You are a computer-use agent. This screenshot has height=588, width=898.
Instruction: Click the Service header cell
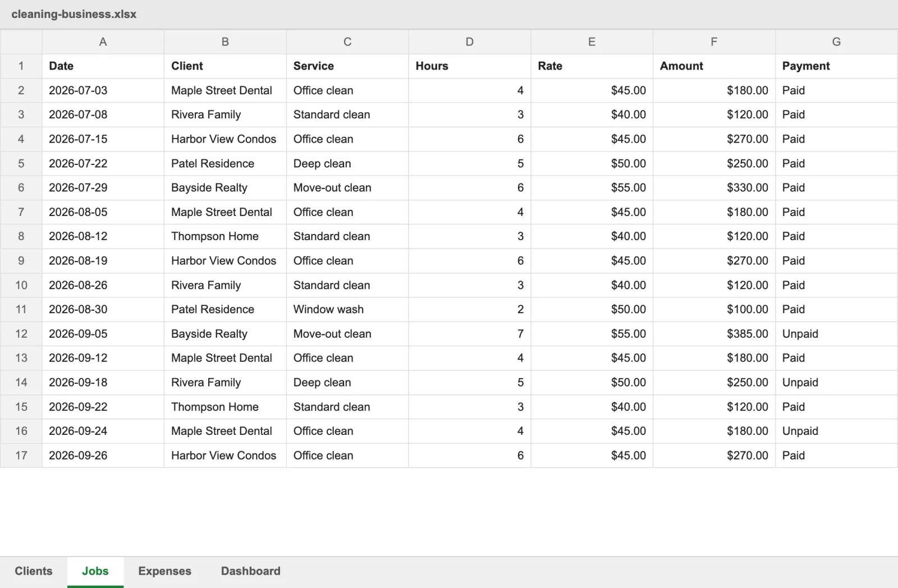tap(347, 66)
